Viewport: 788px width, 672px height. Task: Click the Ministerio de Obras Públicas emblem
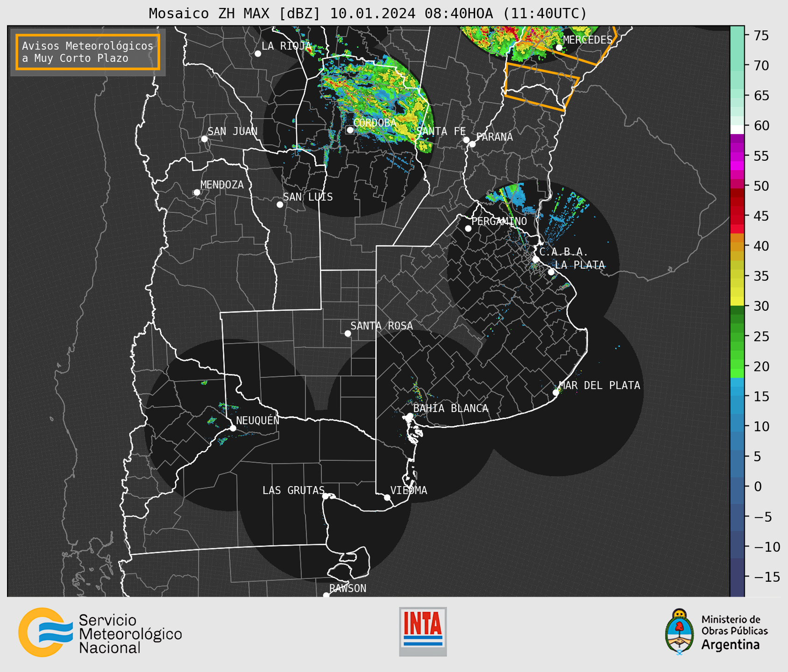680,632
